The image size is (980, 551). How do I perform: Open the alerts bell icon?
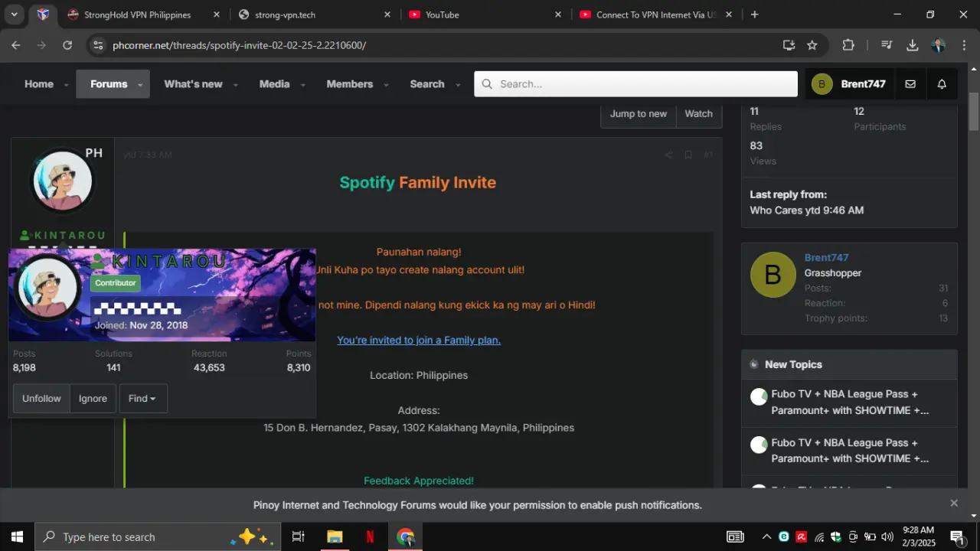[942, 84]
